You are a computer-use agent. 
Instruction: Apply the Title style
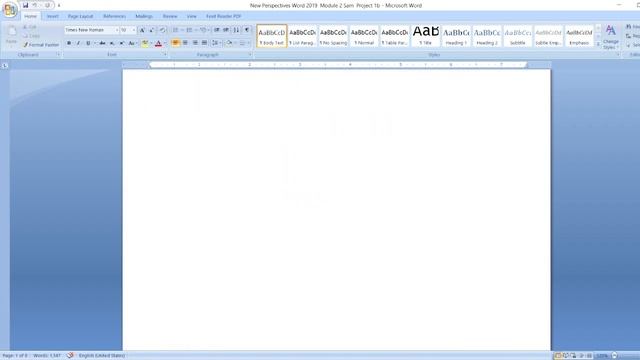[x=425, y=36]
